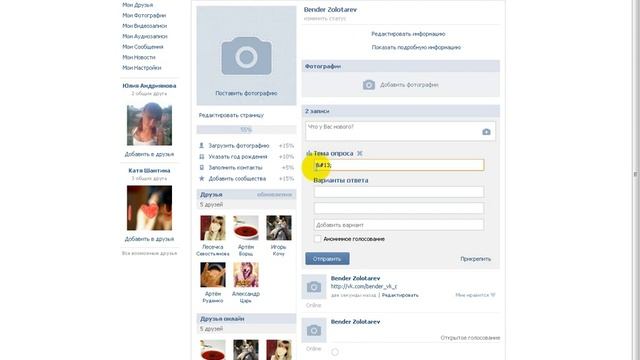Click first Варианты ответа input field
Image resolution: width=640 pixels, height=360 pixels.
[399, 192]
